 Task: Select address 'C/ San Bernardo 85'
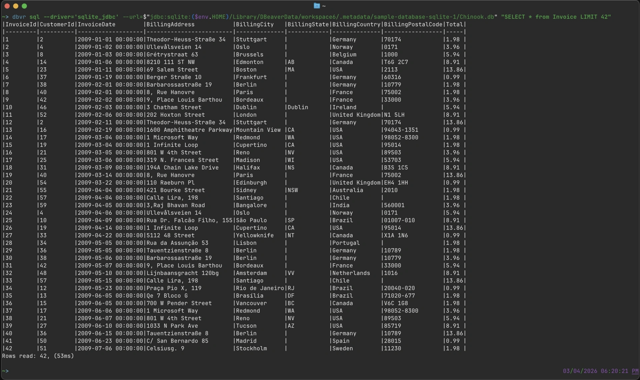pos(178,341)
